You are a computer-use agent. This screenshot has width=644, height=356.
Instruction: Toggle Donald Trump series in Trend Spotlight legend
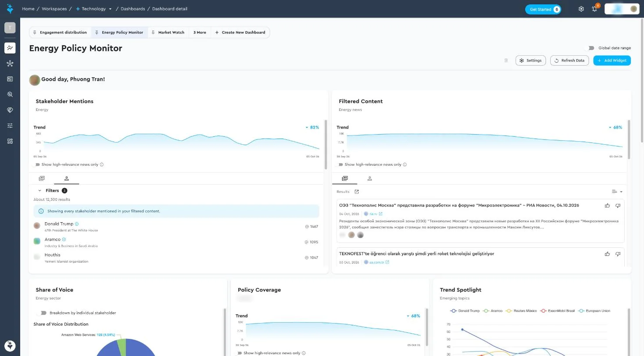[465, 311]
